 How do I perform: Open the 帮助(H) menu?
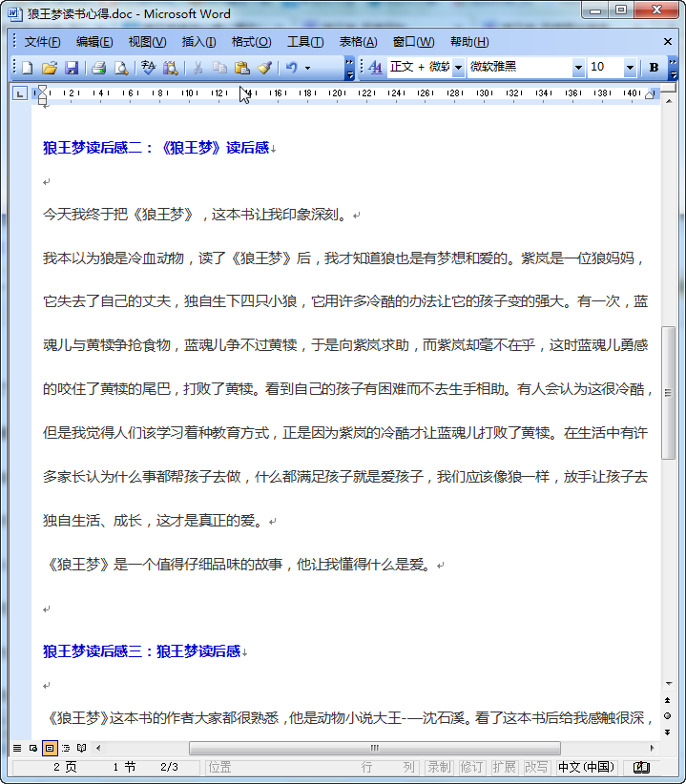point(469,42)
